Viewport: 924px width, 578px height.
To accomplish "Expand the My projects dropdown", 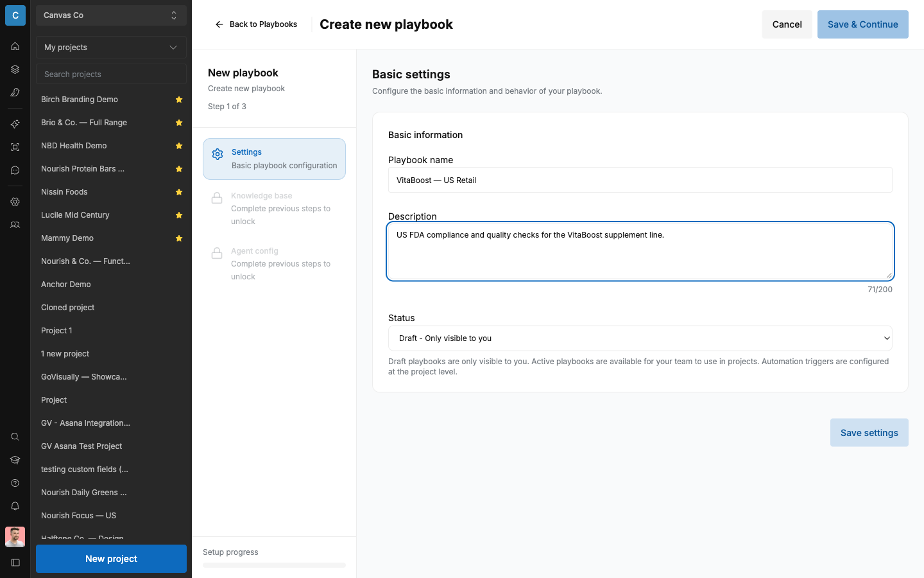I will tap(111, 48).
